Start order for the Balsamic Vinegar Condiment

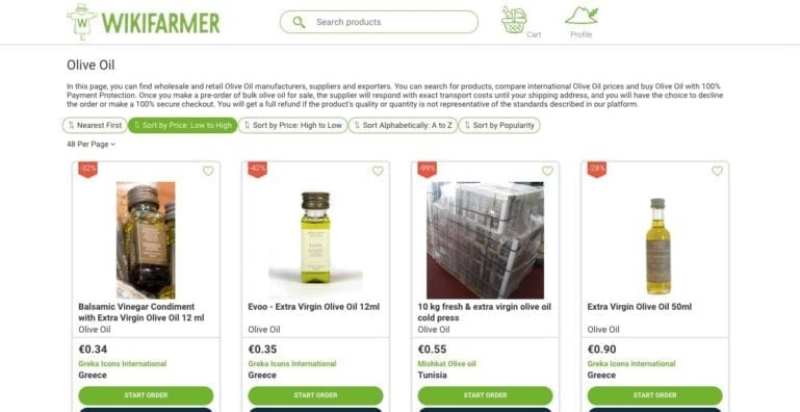[146, 396]
